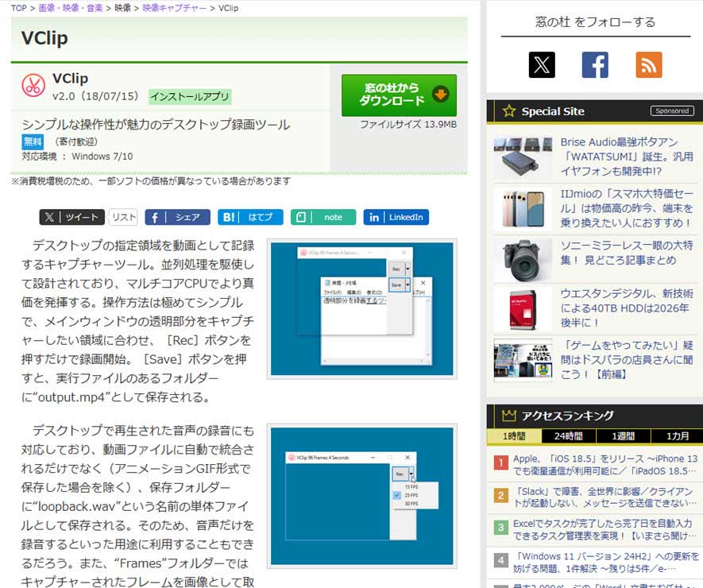Image resolution: width=703 pixels, height=588 pixels.
Task: Click the 対応環境 Windows 7/10 text
Action: tap(77, 156)
